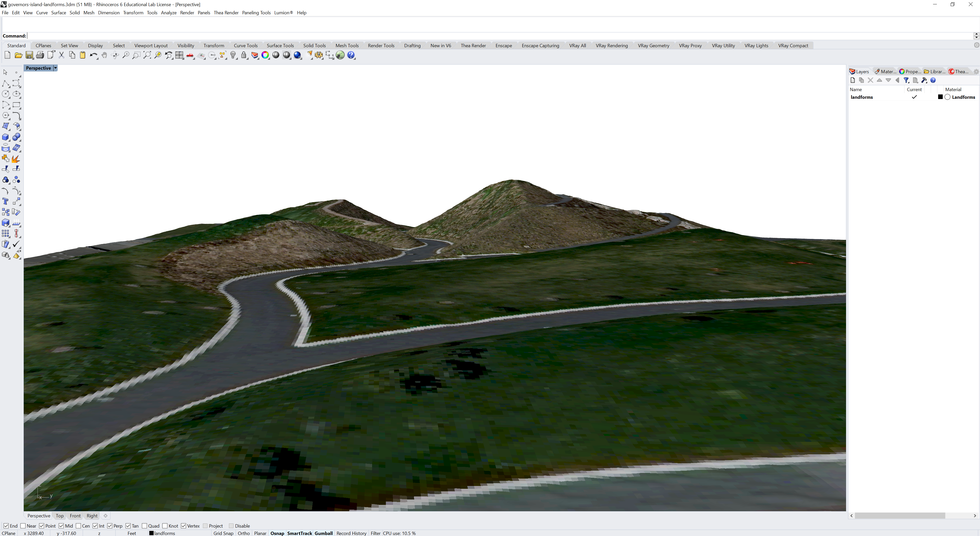The image size is (980, 536).
Task: Click the landforms layer black color swatch
Action: 940,97
